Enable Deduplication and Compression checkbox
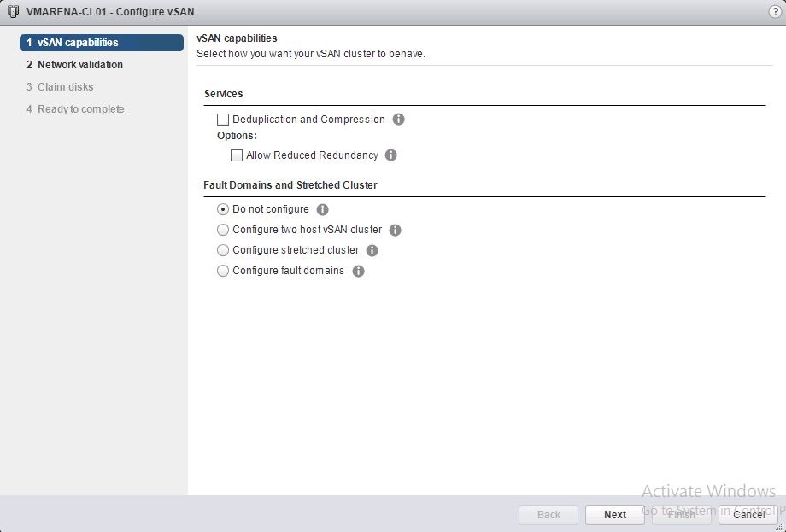 click(x=223, y=120)
